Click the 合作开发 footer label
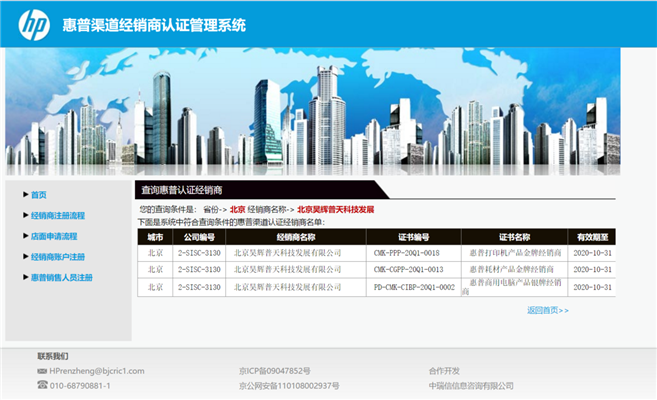The image size is (657, 400). 444,371
